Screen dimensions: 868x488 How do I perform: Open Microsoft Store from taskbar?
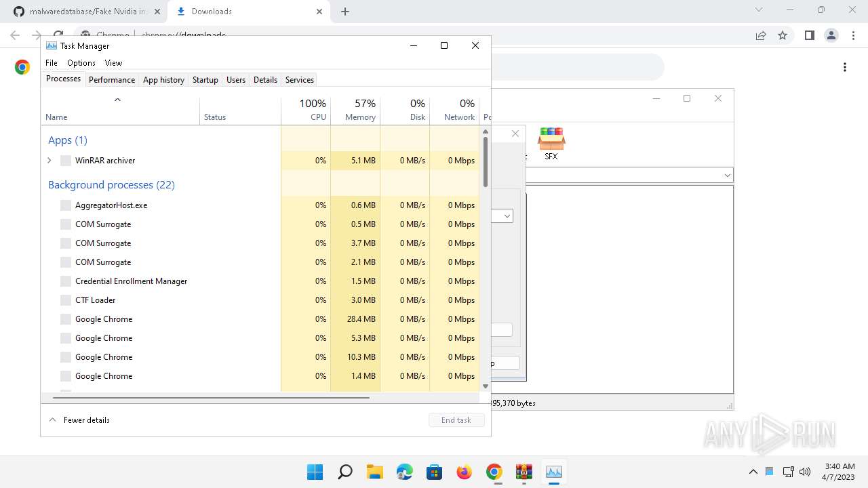[435, 472]
